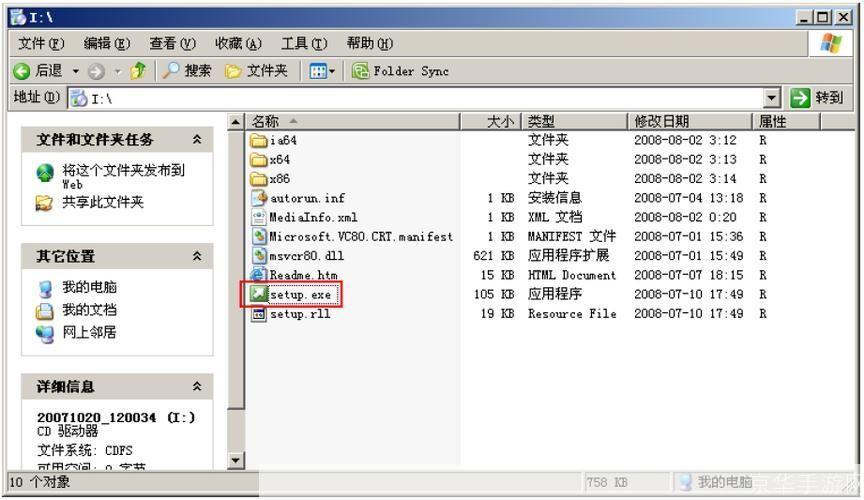Screen dimensions: 864x500
Task: Collapse the Other Places panel
Action: click(x=196, y=257)
